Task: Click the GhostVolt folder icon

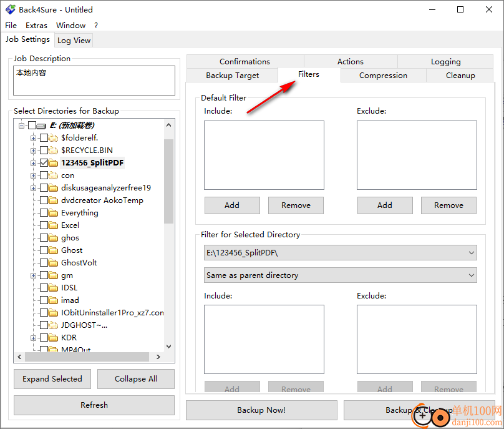Action: click(54, 263)
